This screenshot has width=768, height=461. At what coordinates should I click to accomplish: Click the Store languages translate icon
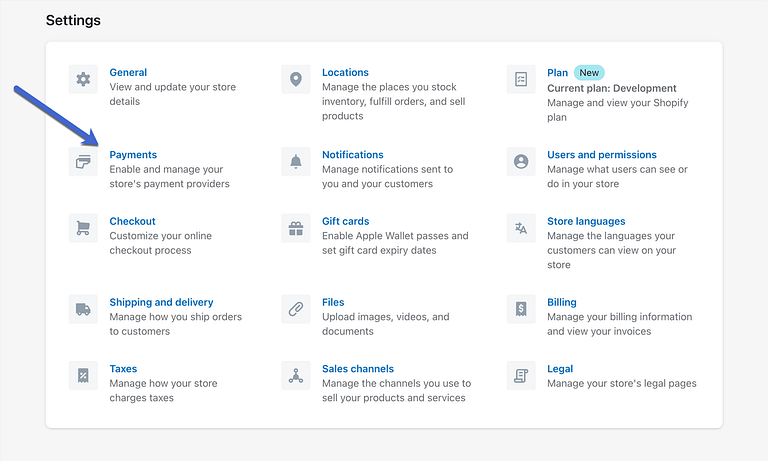(521, 228)
